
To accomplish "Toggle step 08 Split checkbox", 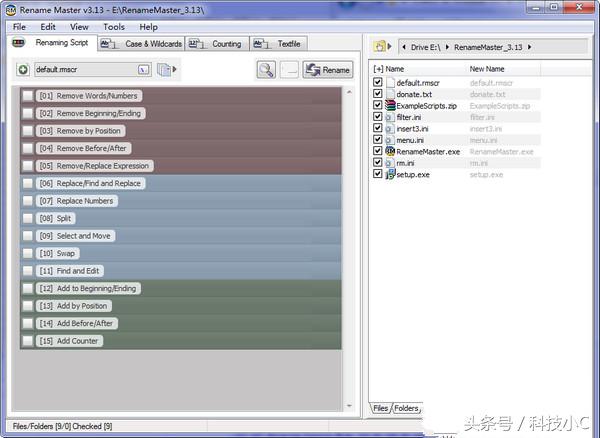I will pyautogui.click(x=28, y=218).
